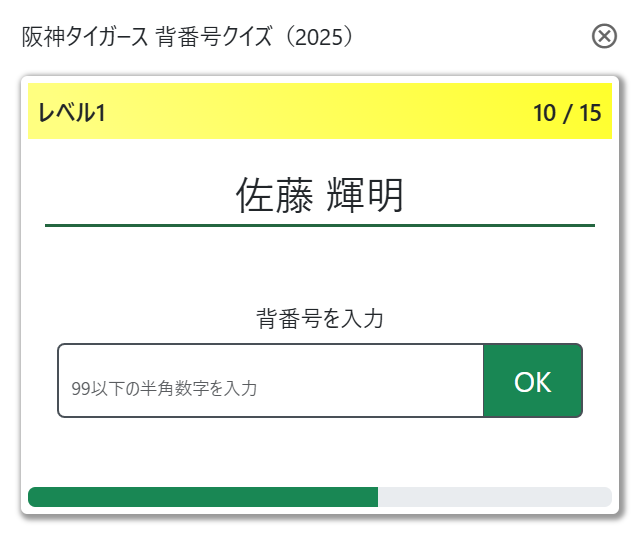Close the quiz with the circled X icon

[604, 36]
